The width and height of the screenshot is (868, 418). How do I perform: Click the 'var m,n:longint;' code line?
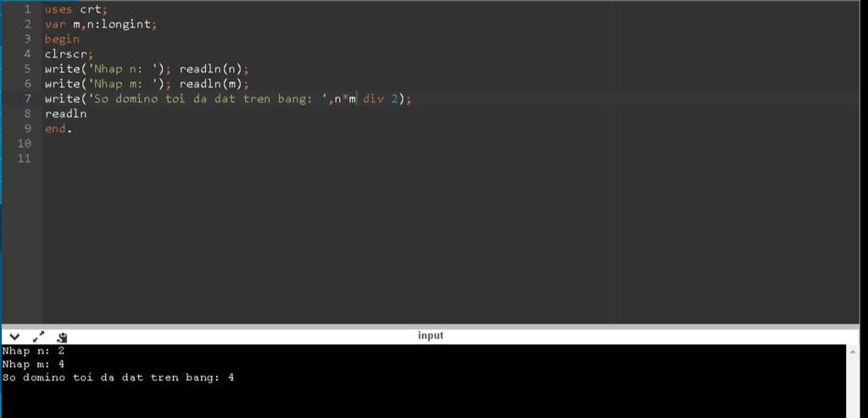pyautogui.click(x=102, y=25)
